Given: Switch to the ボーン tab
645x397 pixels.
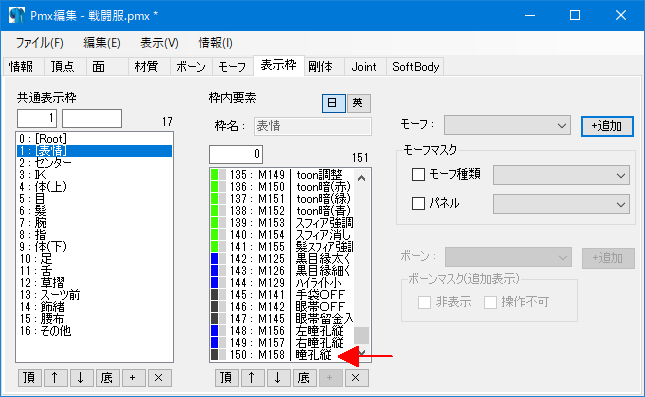Looking at the screenshot, I should [191, 67].
